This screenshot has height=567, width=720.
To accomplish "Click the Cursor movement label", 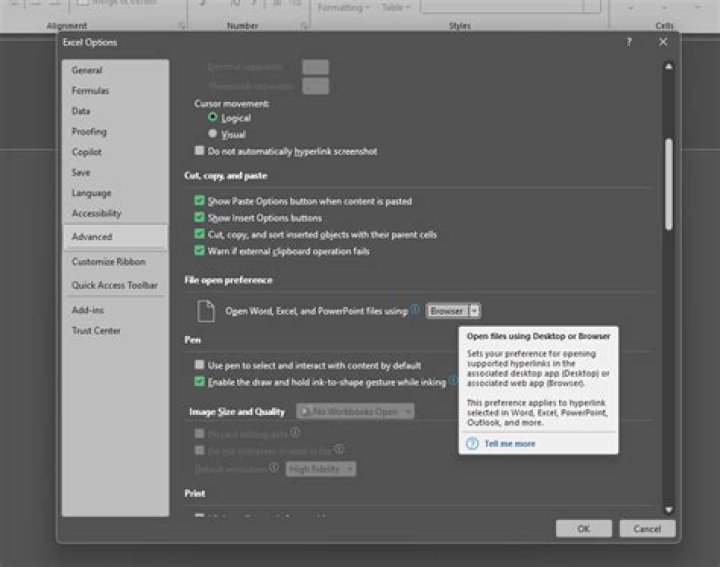I will coord(231,103).
